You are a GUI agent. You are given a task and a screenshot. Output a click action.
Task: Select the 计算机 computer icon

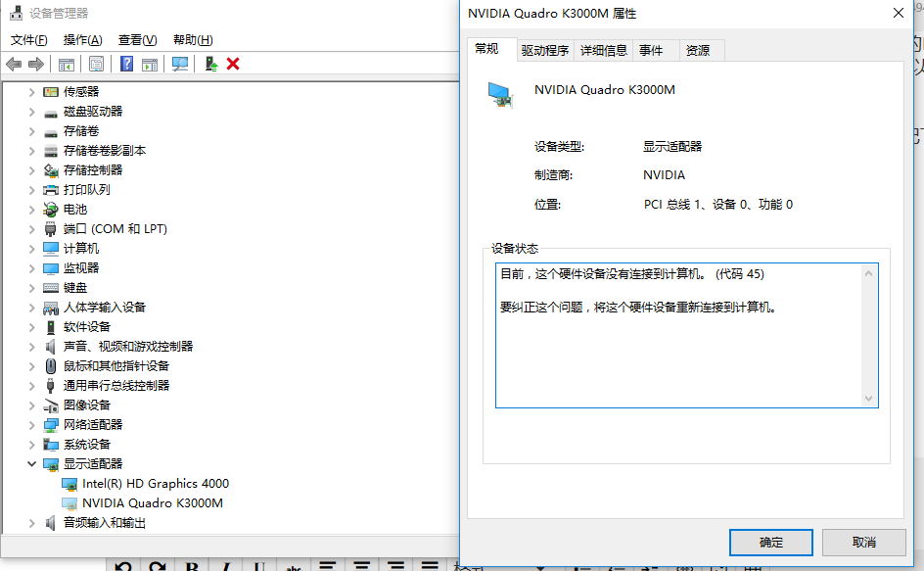click(x=51, y=249)
